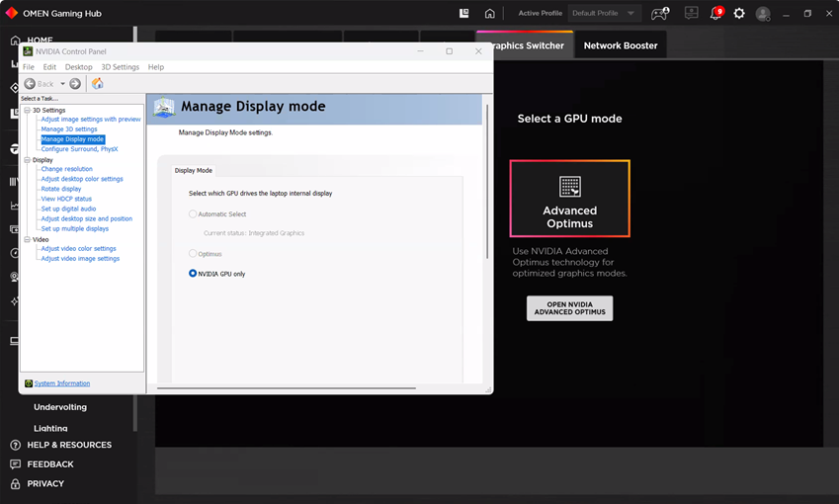This screenshot has width=839, height=504.
Task: Click the OMEN bookmark icon beside home icon
Action: click(x=463, y=13)
